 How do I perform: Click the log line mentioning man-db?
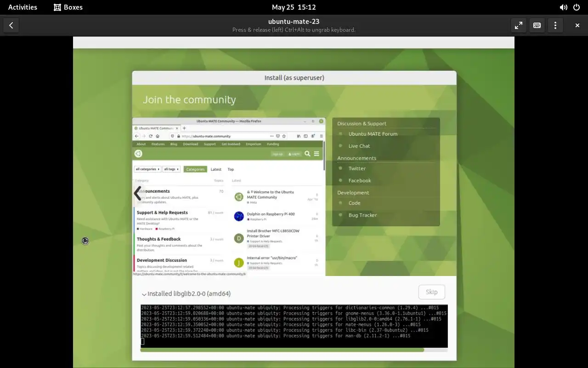click(x=276, y=336)
